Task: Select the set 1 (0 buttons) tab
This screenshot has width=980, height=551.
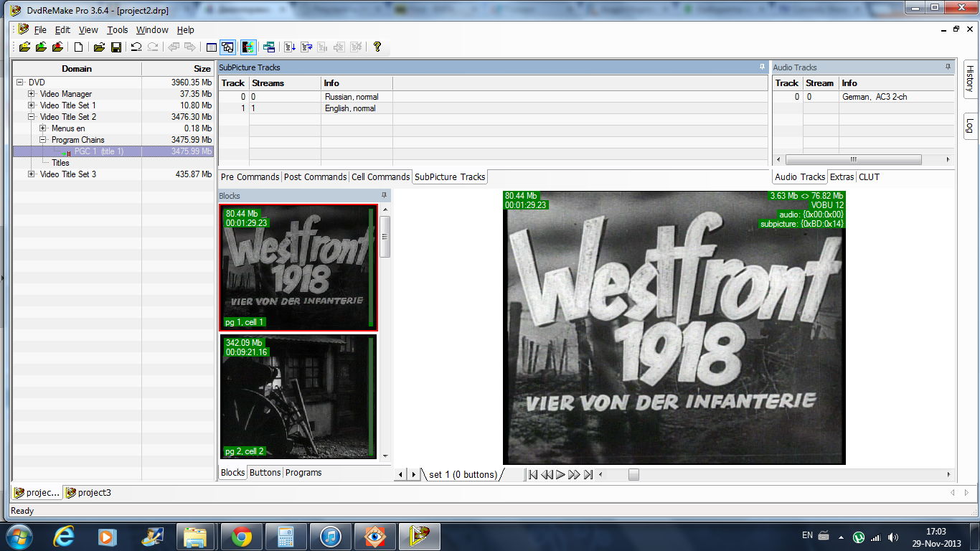Action: (463, 474)
